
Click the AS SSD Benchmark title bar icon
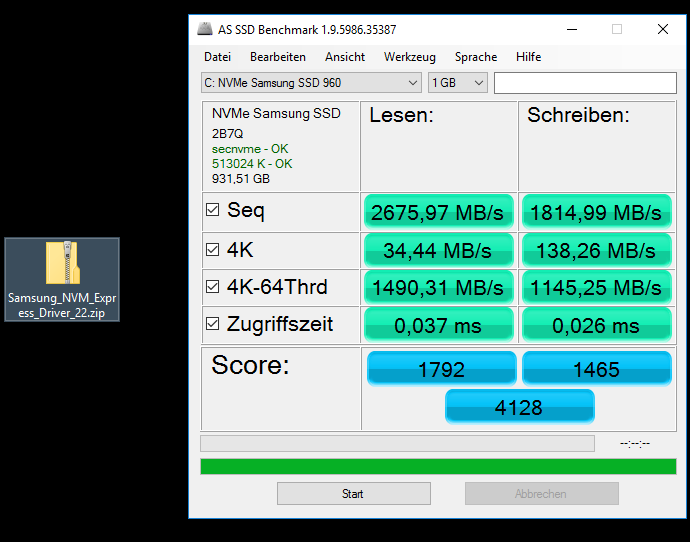205,29
